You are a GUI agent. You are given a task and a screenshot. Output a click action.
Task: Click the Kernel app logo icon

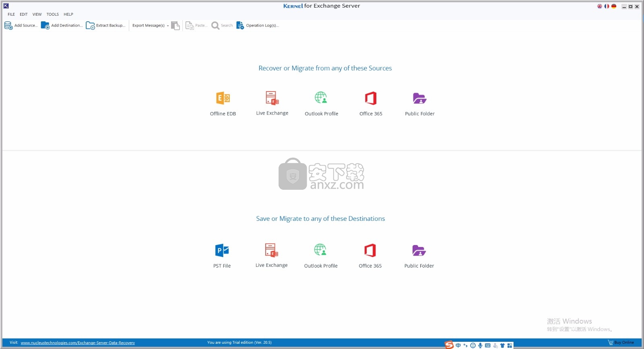(6, 6)
